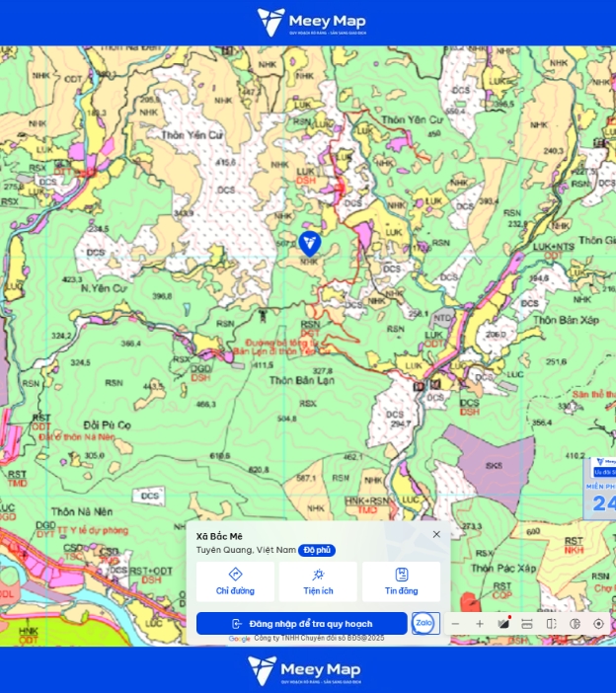Click the Meey Map logo in bottom footer

305,670
